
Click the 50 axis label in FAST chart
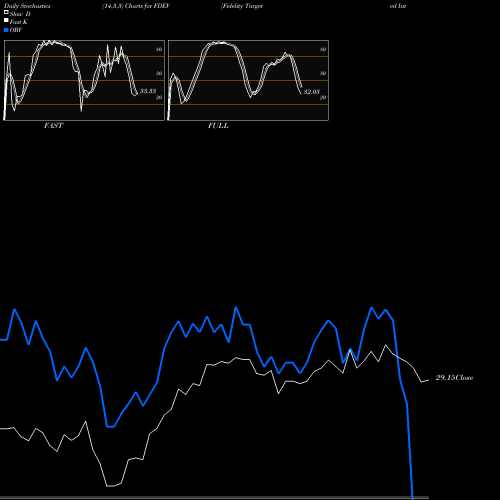tap(159, 73)
